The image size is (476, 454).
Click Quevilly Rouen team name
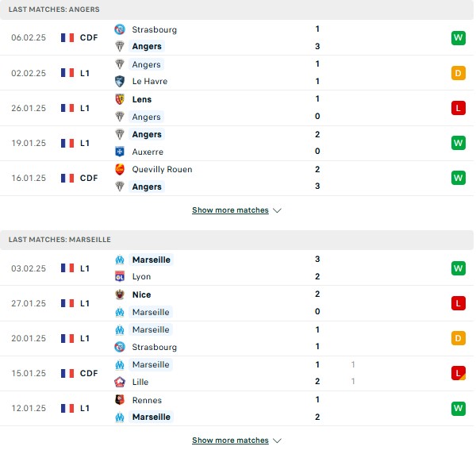coord(162,169)
